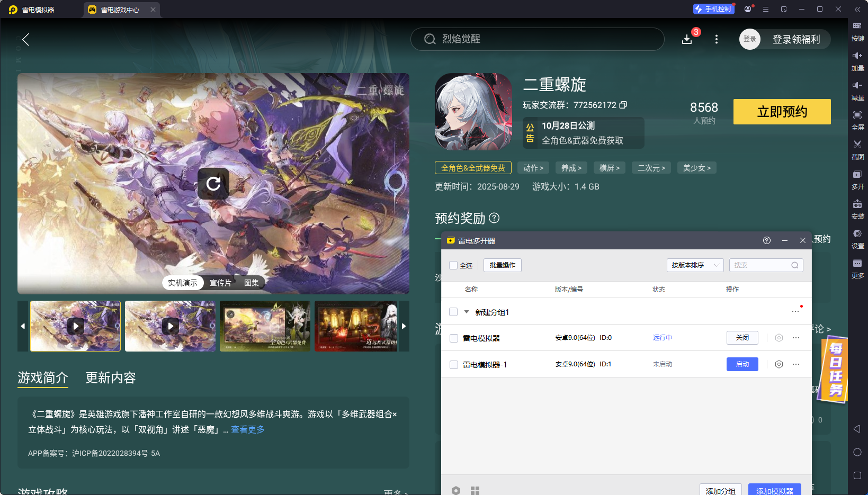868x495 pixels.
Task: Open the hamburger menu in title bar
Action: click(x=766, y=9)
